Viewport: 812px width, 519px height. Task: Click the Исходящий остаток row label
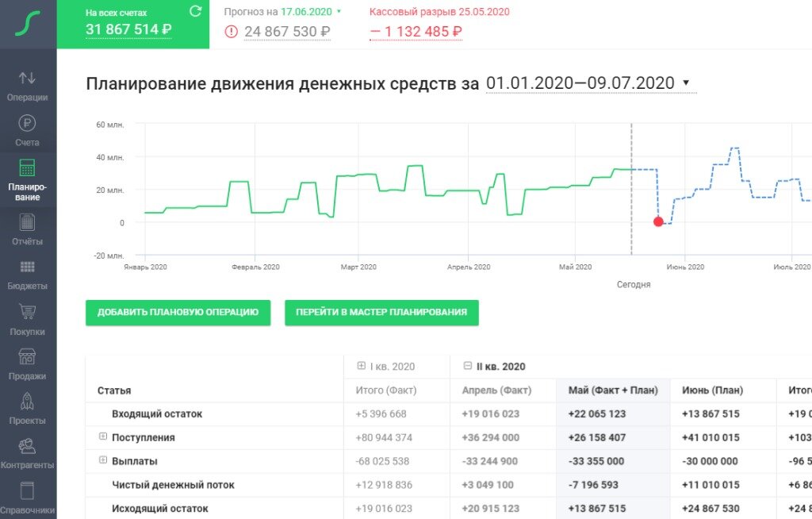tap(160, 509)
